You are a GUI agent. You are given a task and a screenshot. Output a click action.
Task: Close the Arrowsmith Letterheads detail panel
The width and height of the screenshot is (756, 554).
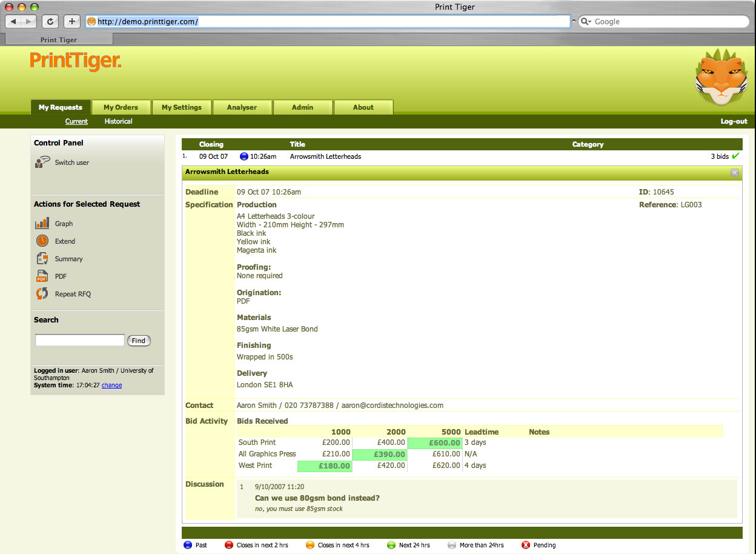tap(734, 173)
